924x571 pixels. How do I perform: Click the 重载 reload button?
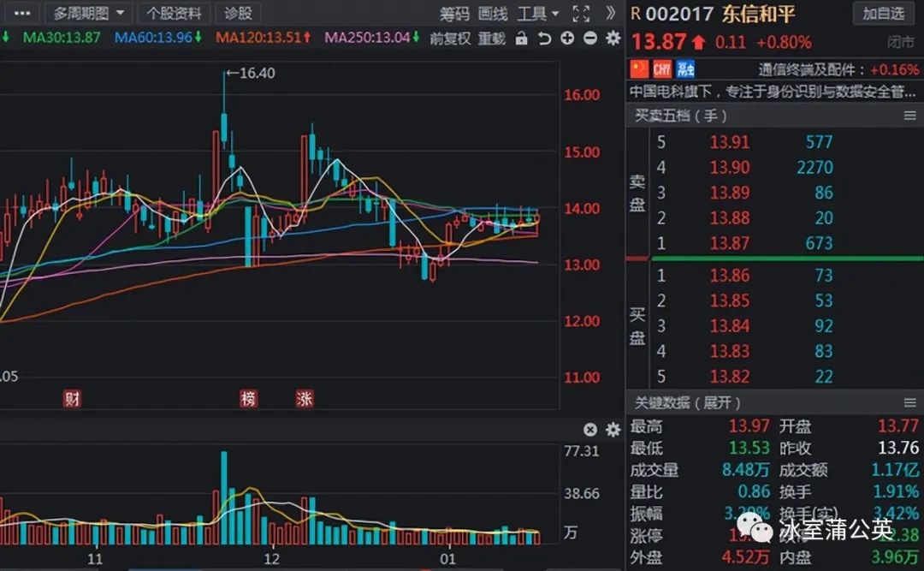point(491,39)
